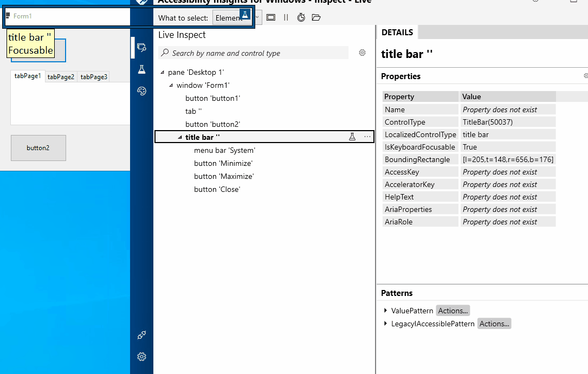Expand the ValuePattern entry
Viewport: 588px width, 374px height.
(385, 310)
